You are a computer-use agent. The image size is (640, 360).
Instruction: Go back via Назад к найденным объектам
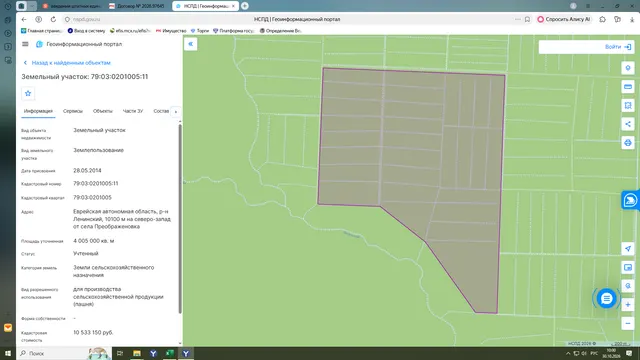(x=67, y=63)
